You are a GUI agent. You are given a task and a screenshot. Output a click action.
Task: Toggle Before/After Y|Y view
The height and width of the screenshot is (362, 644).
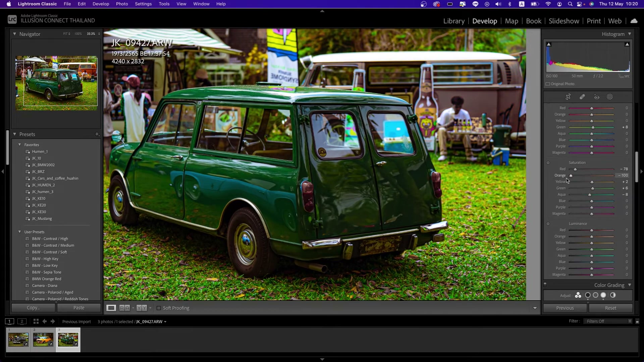(142, 308)
